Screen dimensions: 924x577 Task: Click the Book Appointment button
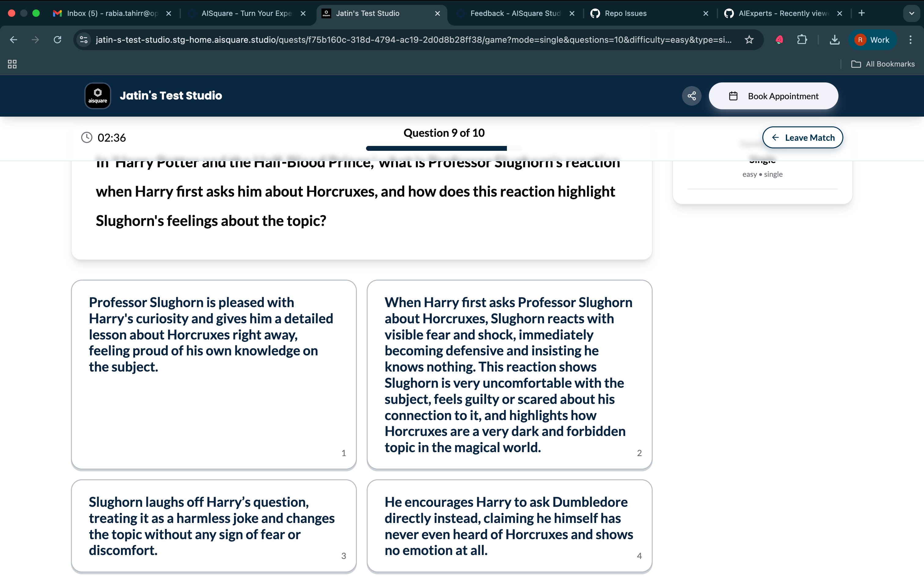coord(773,96)
